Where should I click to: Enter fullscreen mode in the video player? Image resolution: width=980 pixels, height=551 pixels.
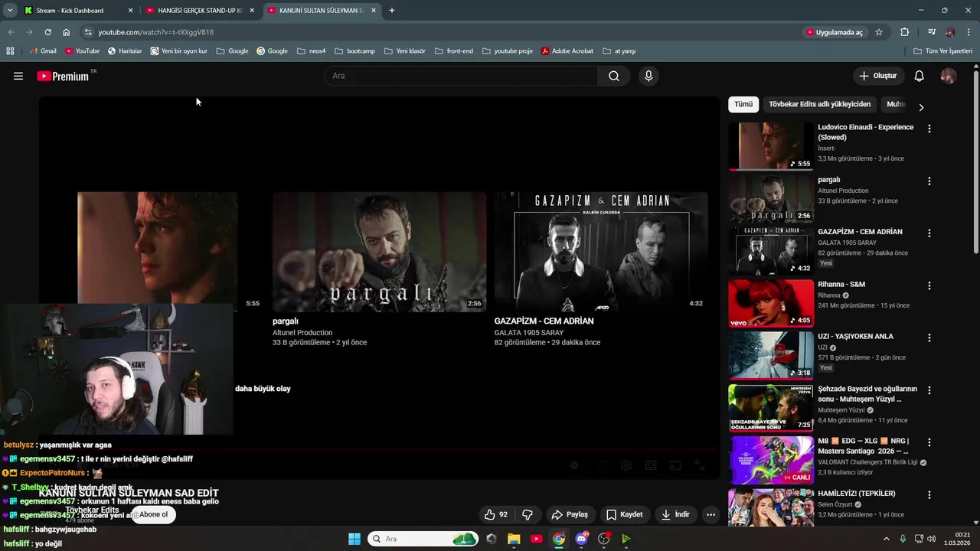(699, 465)
